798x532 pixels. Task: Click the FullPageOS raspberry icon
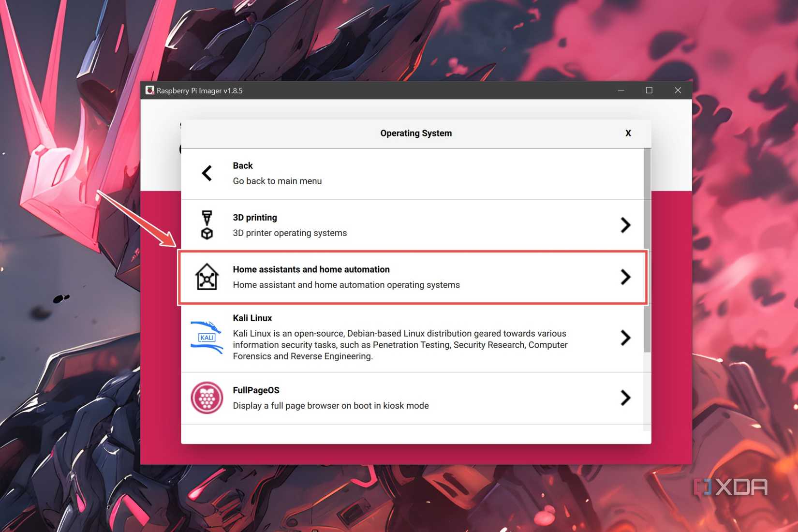pos(207,398)
